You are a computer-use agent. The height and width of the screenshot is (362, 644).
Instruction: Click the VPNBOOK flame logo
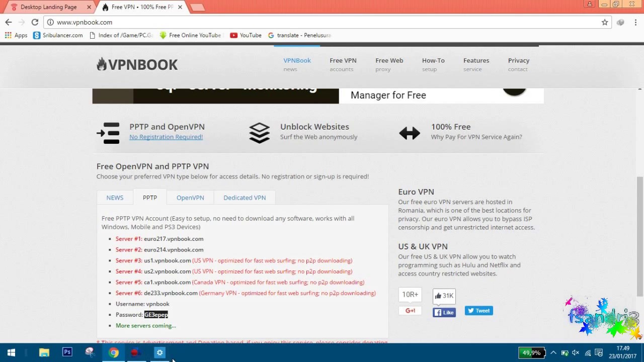(137, 64)
